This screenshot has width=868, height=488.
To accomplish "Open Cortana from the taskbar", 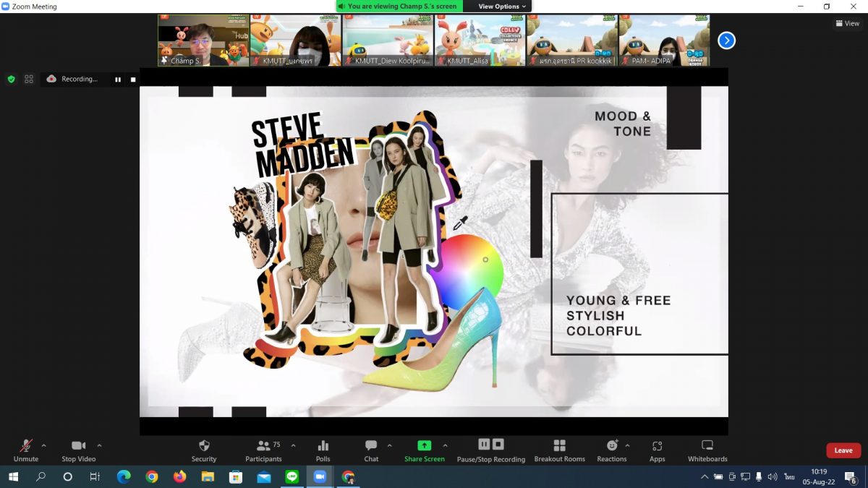I will [x=68, y=476].
